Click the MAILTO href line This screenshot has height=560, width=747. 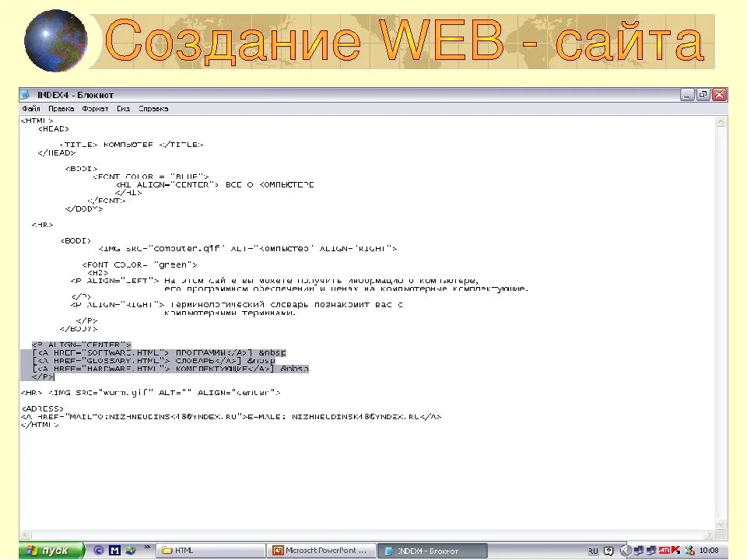click(x=231, y=417)
